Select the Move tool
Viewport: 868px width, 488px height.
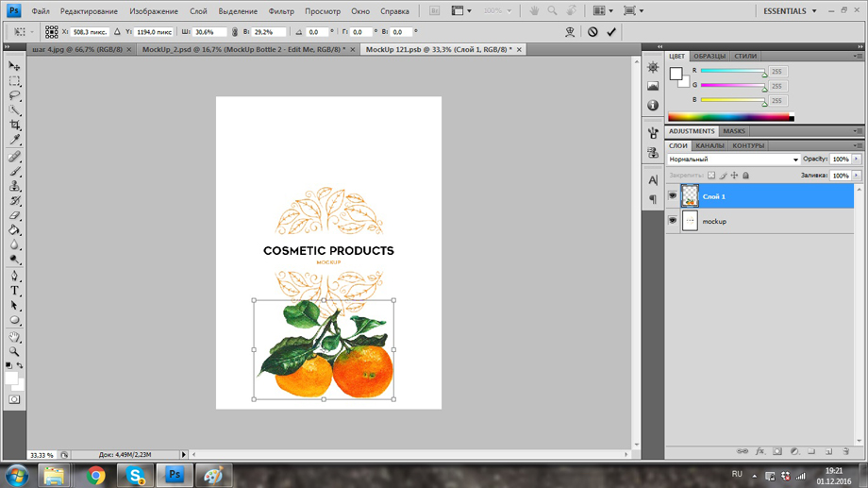pyautogui.click(x=14, y=66)
